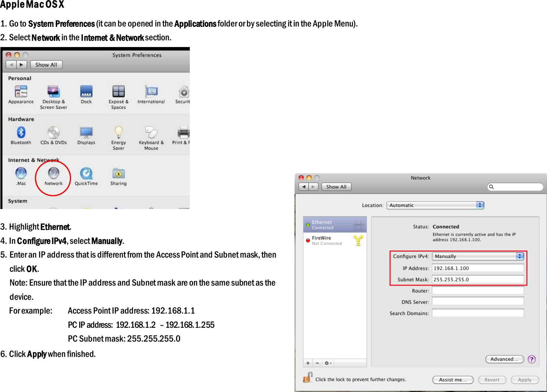Click the Assist me... button
Screen dimensions: 547x392
tap(453, 380)
